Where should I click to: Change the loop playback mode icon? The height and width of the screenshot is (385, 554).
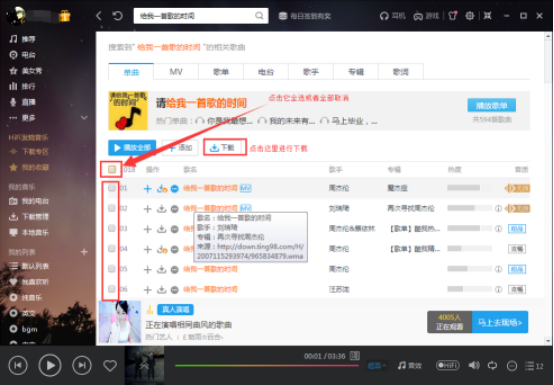coord(493,365)
